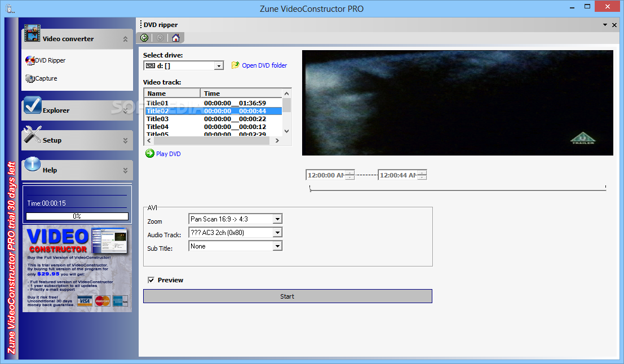
Task: Click the track list scroll up arrow
Action: point(286,94)
